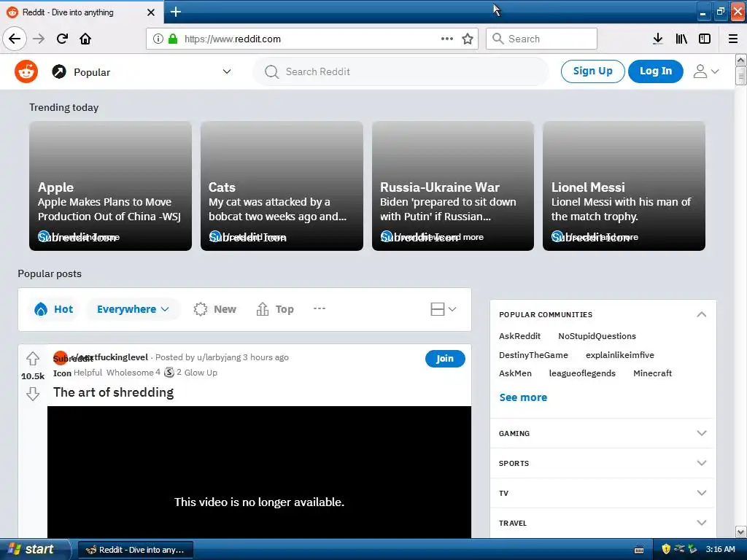Click the Sign Up button
This screenshot has width=747, height=560.
[592, 71]
